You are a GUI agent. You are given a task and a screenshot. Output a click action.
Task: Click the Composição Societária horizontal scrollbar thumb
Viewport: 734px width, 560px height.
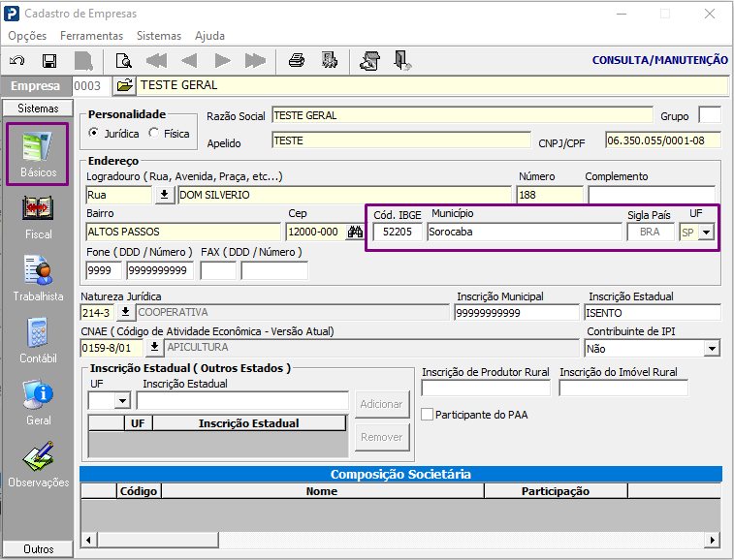click(x=158, y=540)
